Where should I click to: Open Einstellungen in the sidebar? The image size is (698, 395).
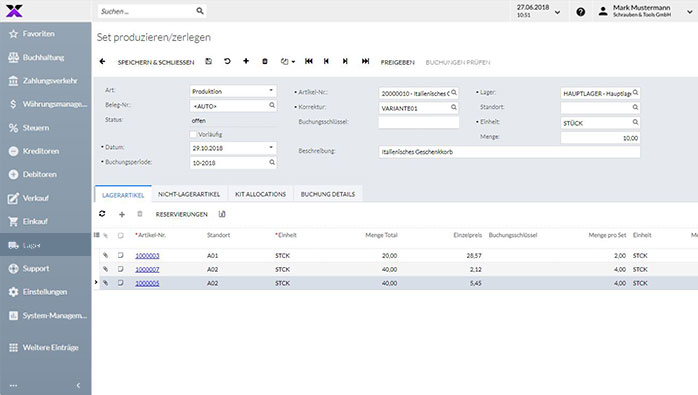(45, 292)
